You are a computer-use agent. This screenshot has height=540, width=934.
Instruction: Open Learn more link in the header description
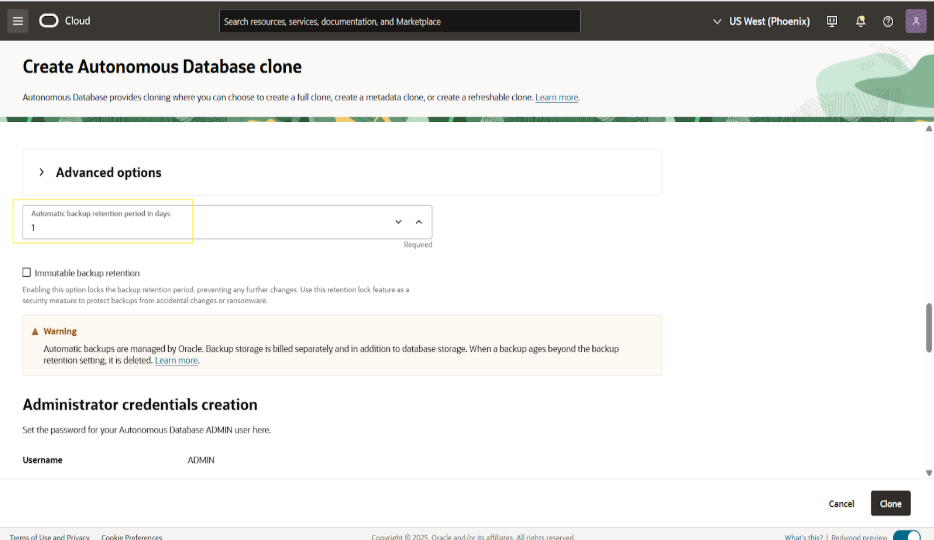coord(556,97)
